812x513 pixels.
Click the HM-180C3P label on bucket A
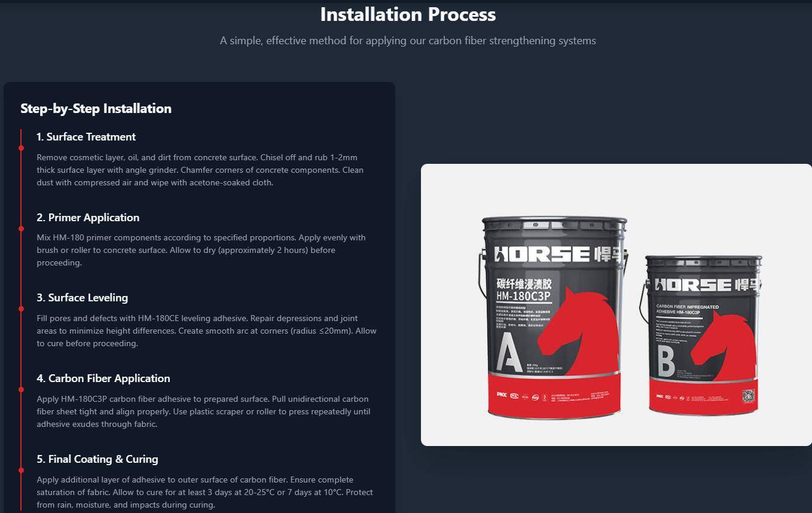[x=523, y=296]
